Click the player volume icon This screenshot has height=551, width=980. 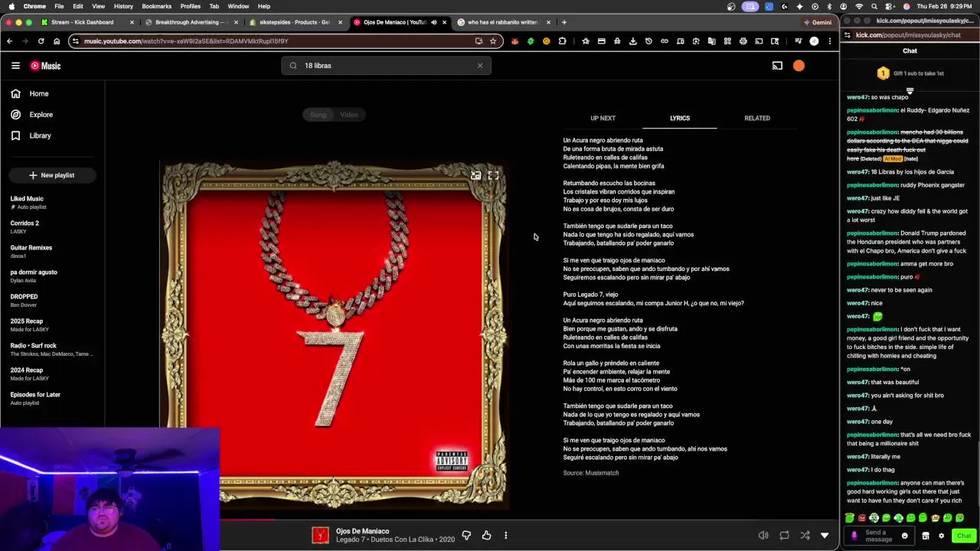[763, 535]
